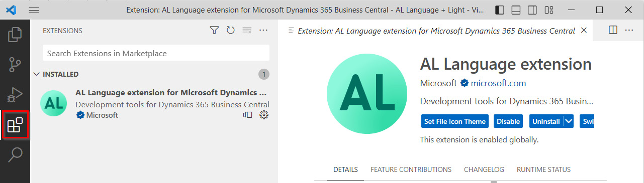Open editor more actions menu
The height and width of the screenshot is (183, 644).
(629, 31)
